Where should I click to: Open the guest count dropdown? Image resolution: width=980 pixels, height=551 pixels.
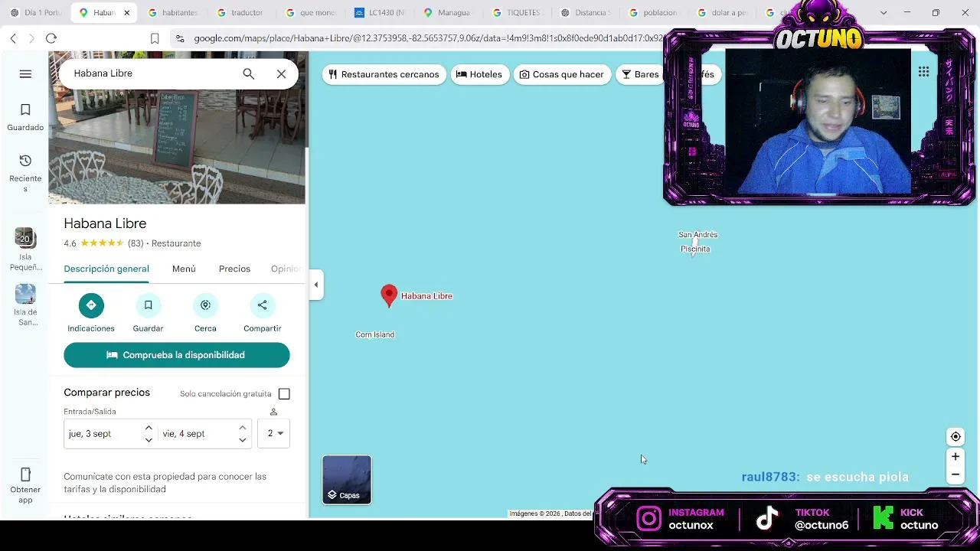point(274,433)
